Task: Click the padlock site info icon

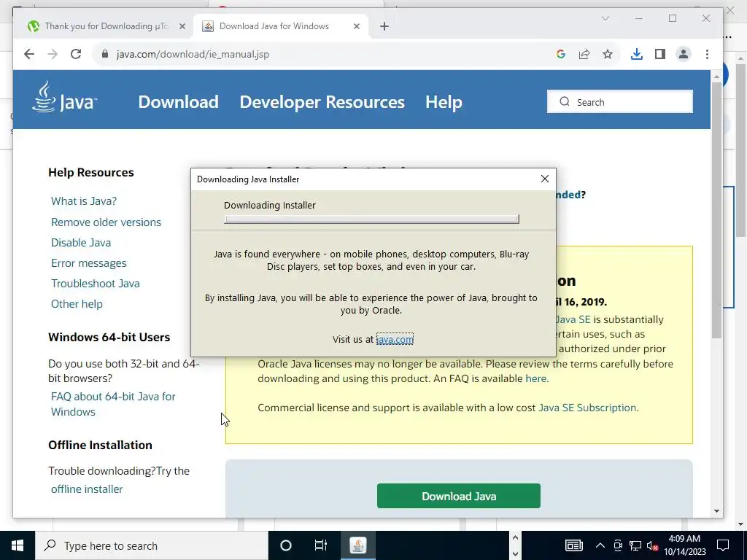Action: pos(105,54)
